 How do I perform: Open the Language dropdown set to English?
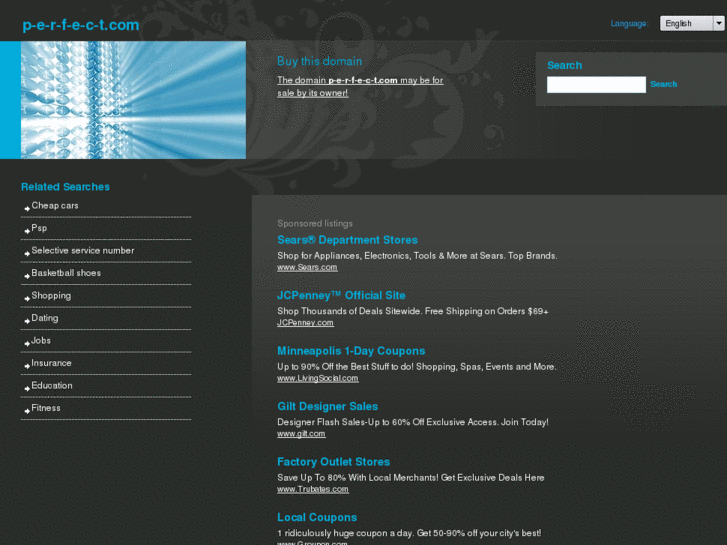692,23
